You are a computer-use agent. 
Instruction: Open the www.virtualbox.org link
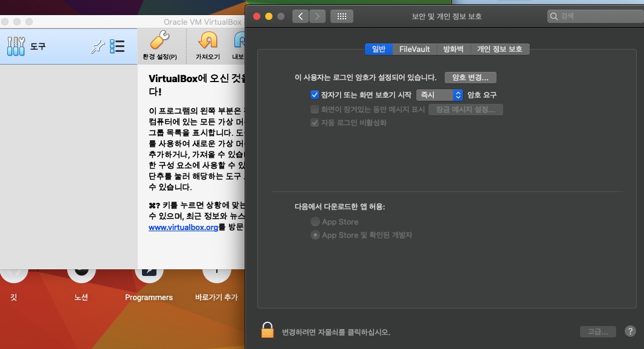click(x=183, y=226)
